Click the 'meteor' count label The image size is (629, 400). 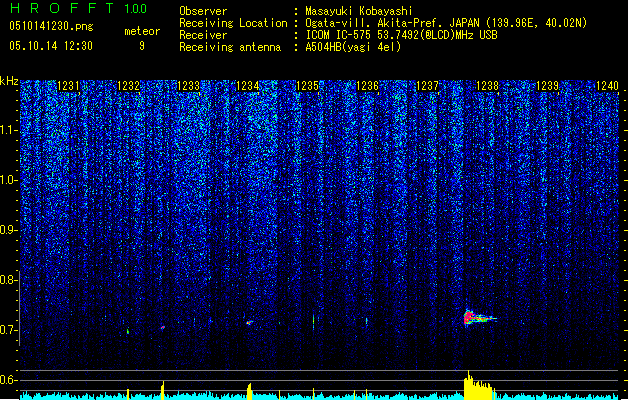tap(142, 31)
